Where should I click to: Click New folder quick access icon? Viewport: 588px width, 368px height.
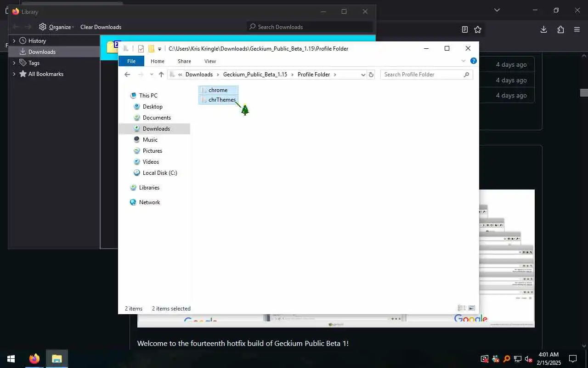pos(151,49)
